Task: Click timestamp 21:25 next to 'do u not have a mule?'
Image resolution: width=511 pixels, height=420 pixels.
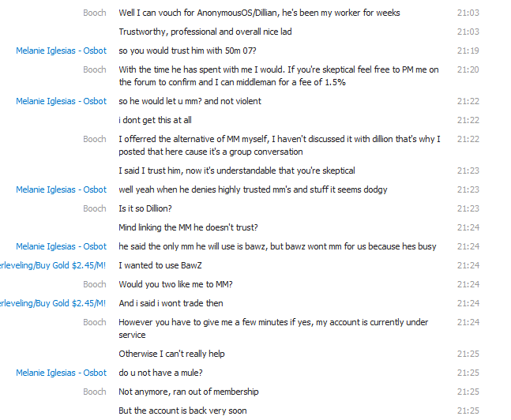Action: tap(468, 373)
